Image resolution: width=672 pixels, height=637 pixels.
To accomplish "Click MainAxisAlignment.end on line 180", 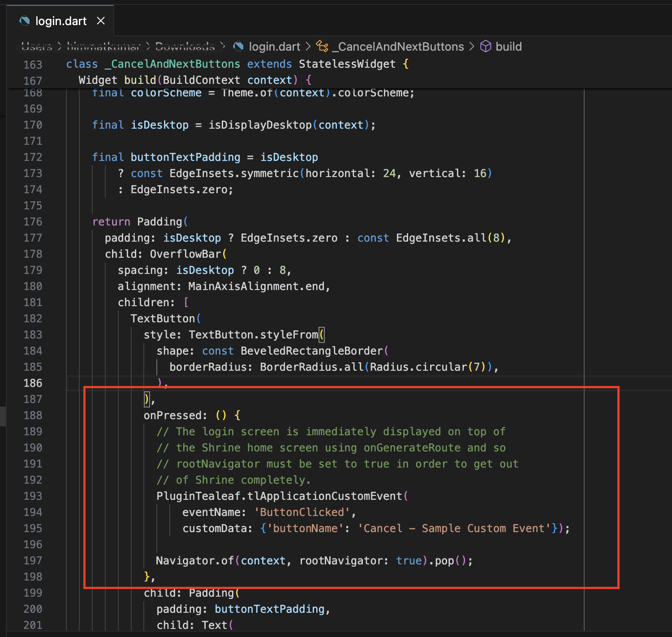I will 256,286.
